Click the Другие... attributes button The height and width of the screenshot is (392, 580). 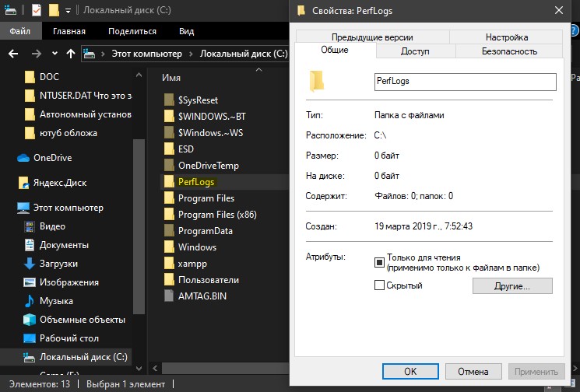(512, 286)
